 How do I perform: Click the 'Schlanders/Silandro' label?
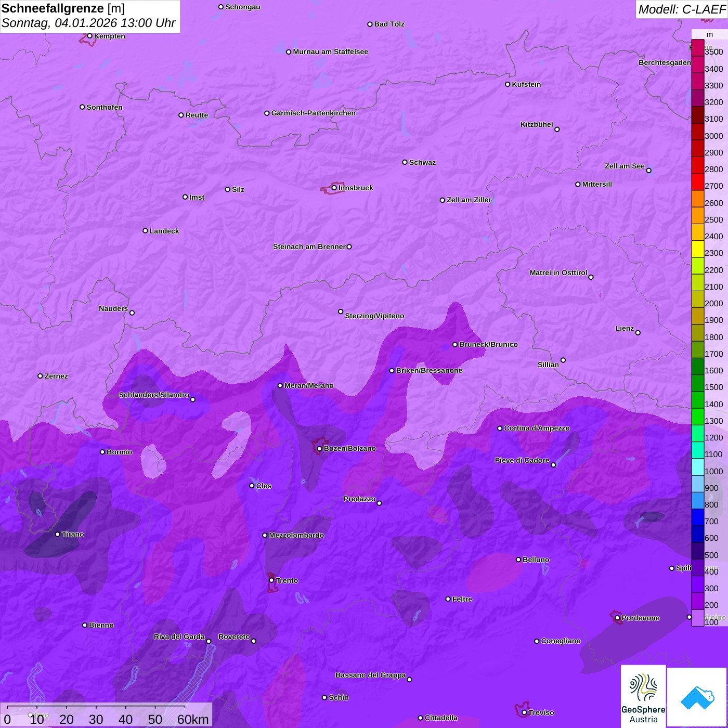(154, 395)
